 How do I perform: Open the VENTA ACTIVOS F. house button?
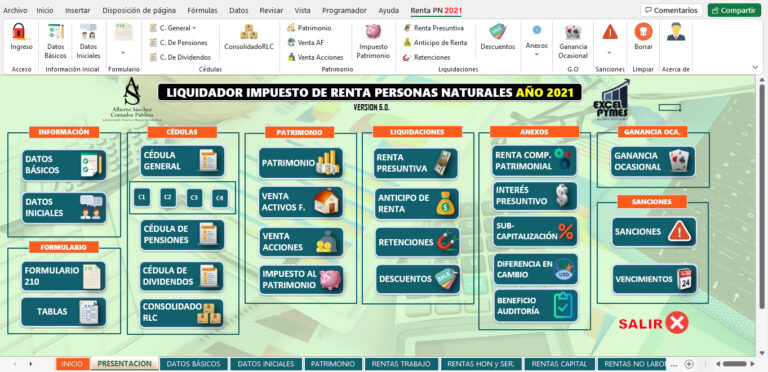(x=301, y=202)
